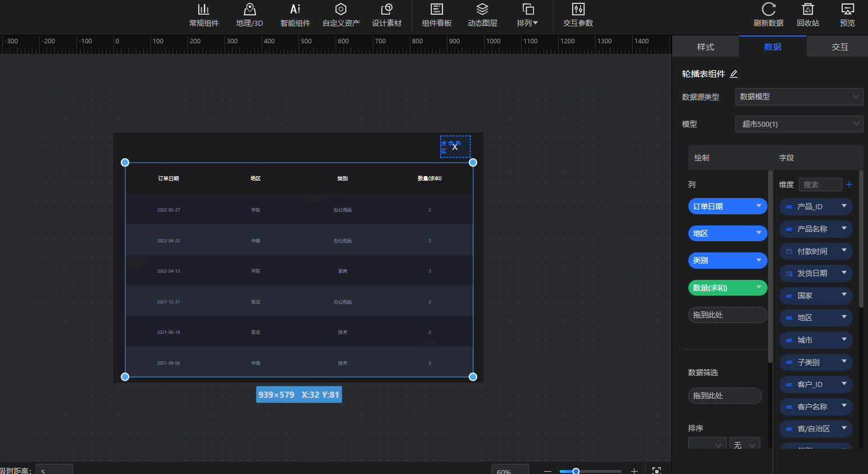868x474 pixels.
Task: Open 设计素材 design materials
Action: click(387, 15)
